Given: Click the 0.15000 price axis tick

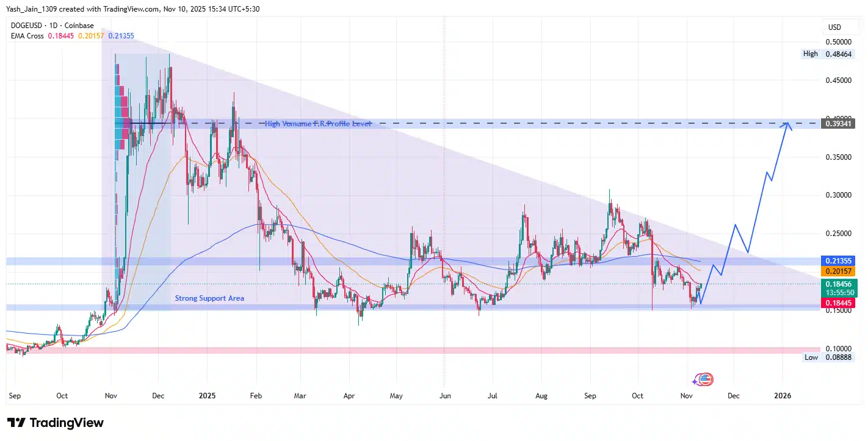Looking at the screenshot, I should tap(838, 310).
